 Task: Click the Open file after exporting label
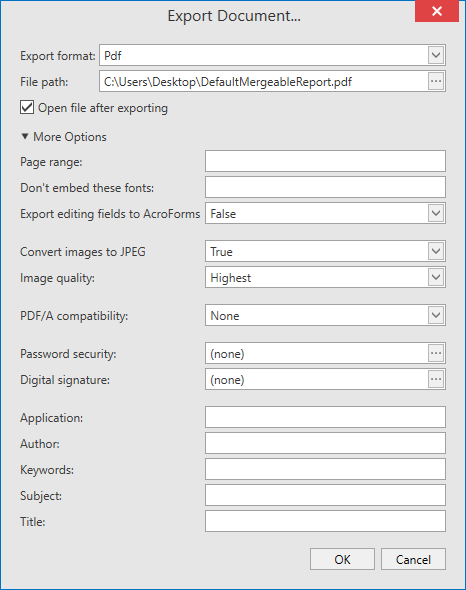coord(103,108)
